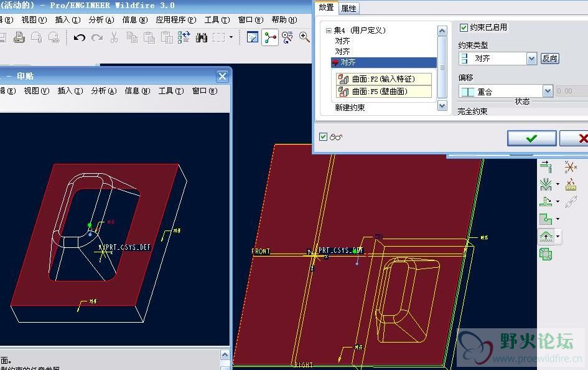Viewport: 588px width, 370px height.
Task: Open the main 窗口(W) menu
Action: [x=251, y=19]
